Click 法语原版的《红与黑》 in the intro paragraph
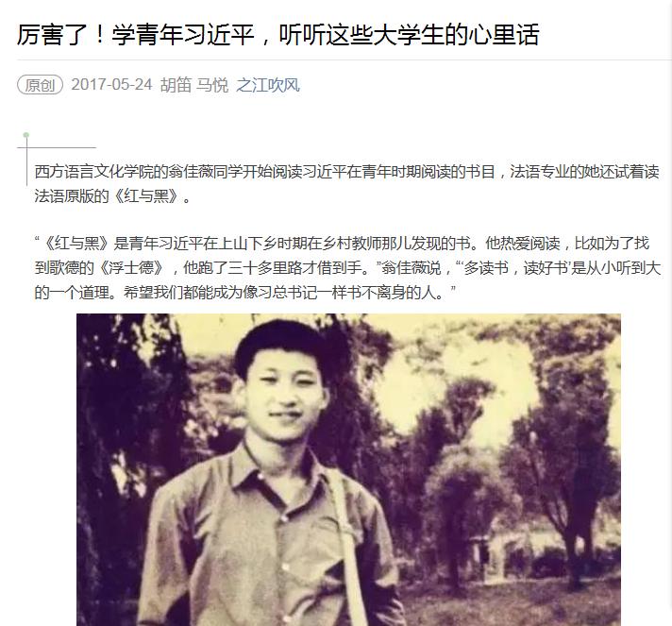The height and width of the screenshot is (626, 672). (107, 196)
